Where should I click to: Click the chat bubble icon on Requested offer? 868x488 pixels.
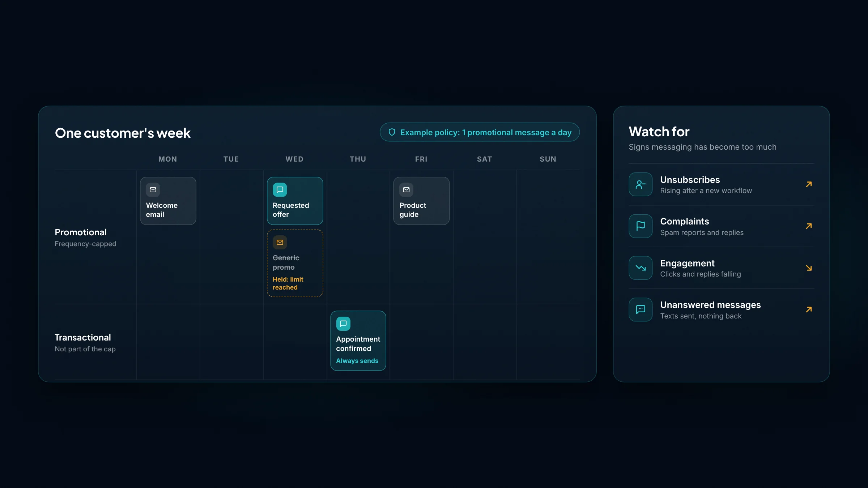pyautogui.click(x=280, y=190)
